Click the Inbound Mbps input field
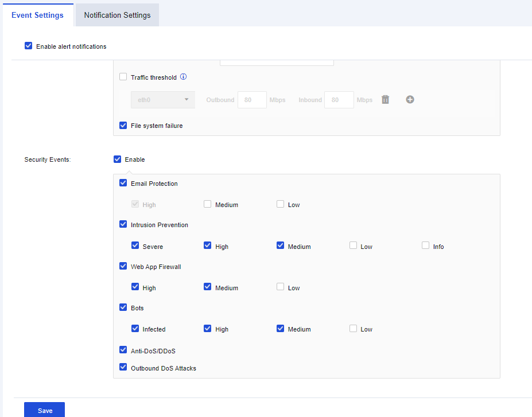Viewport: 532px width, 417px height. 339,100
